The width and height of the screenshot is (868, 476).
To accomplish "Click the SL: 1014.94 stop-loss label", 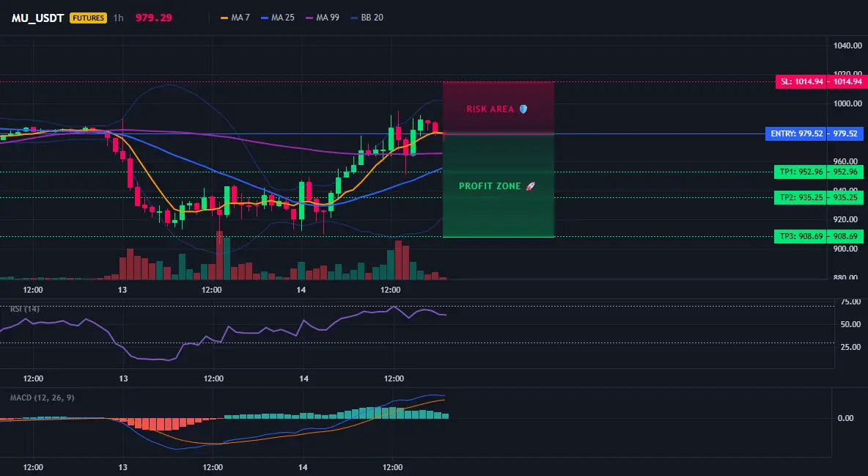I will coord(801,82).
